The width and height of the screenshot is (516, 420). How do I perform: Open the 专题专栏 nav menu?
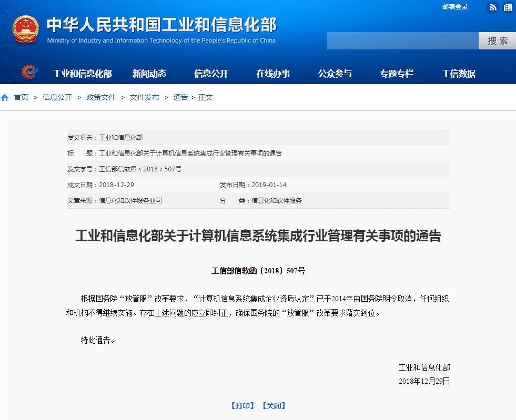point(397,74)
